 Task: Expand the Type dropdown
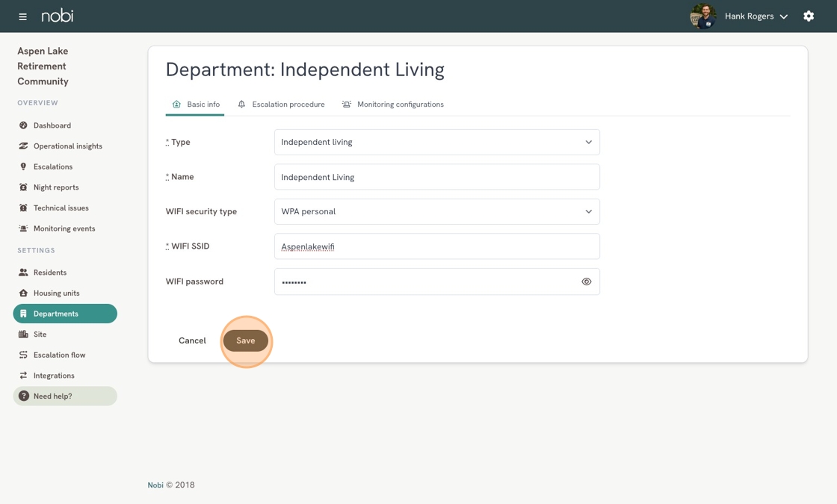(436, 142)
